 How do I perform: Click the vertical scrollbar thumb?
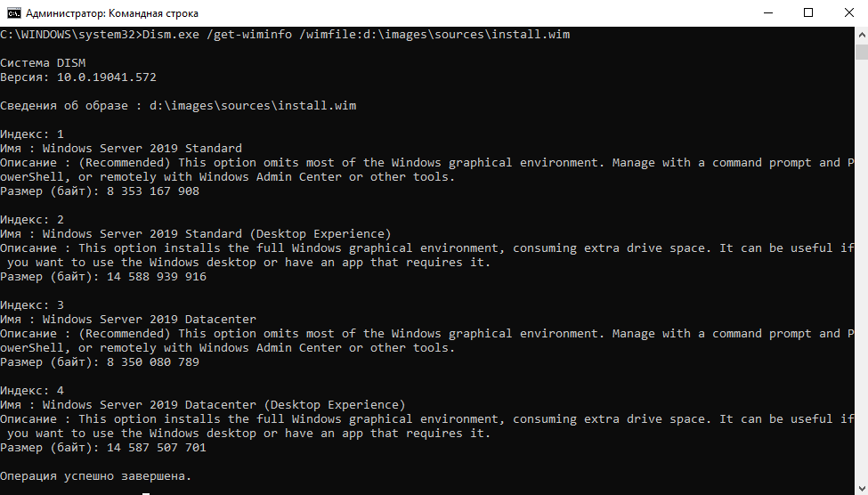862,52
